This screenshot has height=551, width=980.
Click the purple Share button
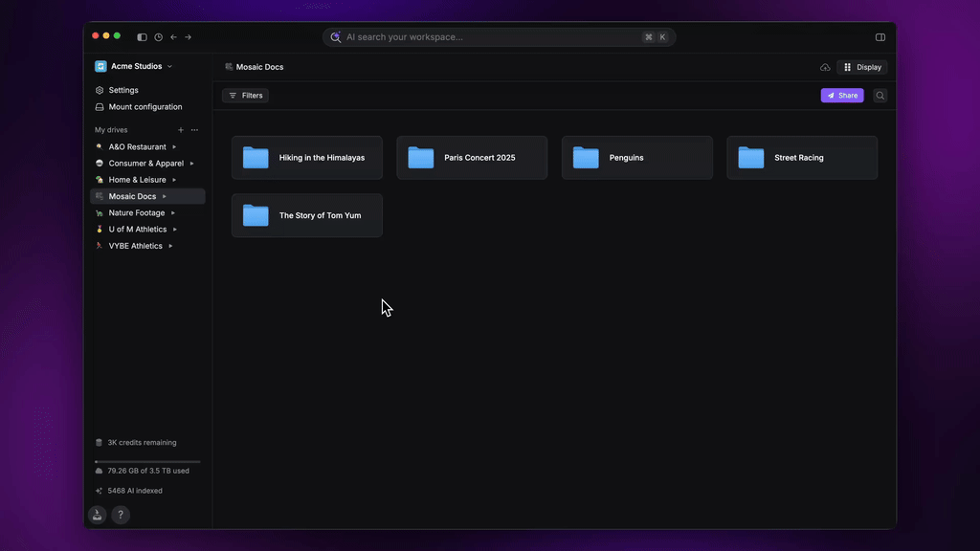click(842, 96)
